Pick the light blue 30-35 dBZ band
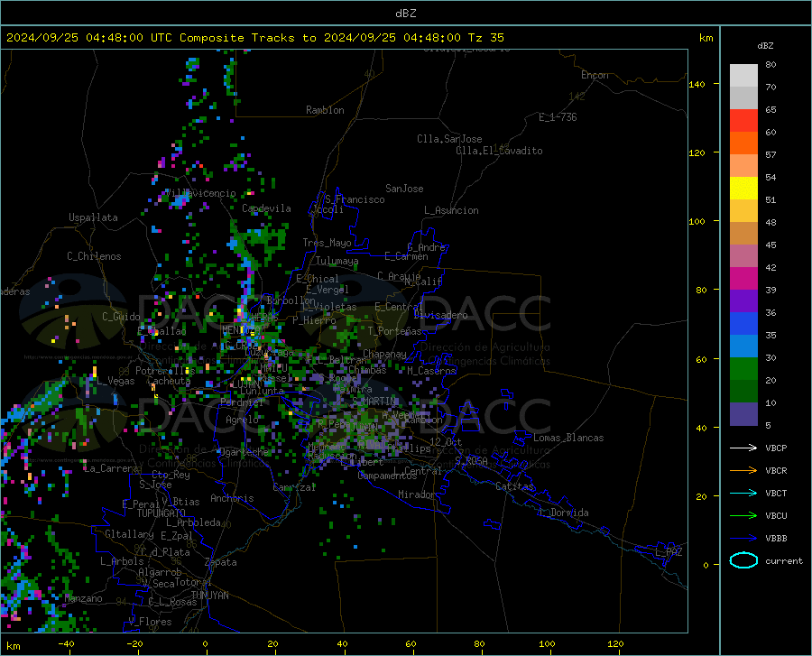Viewport: 812px width, 656px height. [743, 346]
